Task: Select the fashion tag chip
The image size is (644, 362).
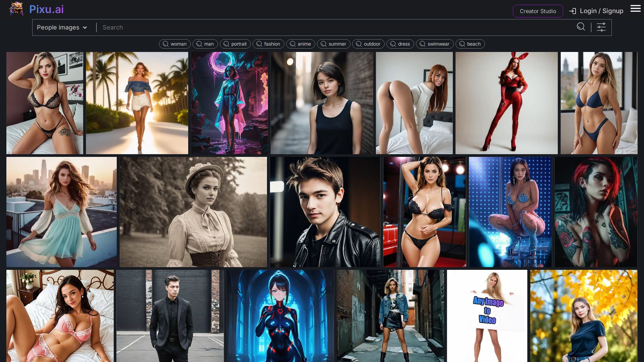Action: (268, 44)
